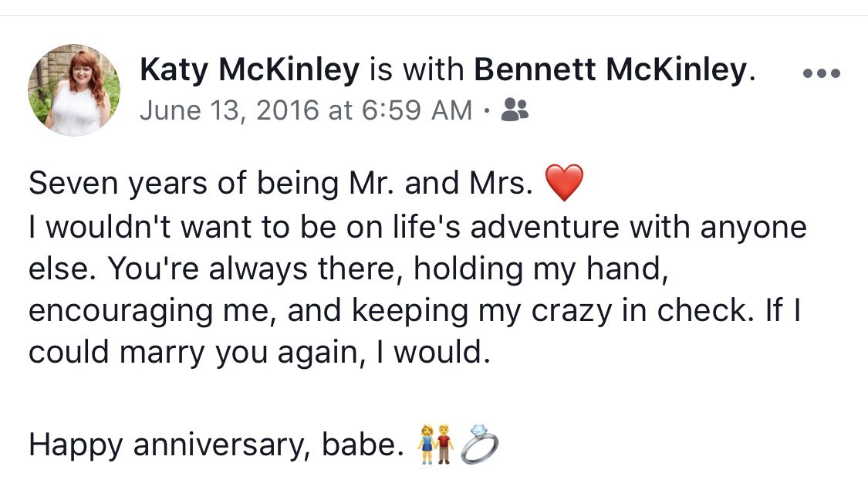
Task: Click the couple holding hands emoji
Action: click(x=434, y=446)
